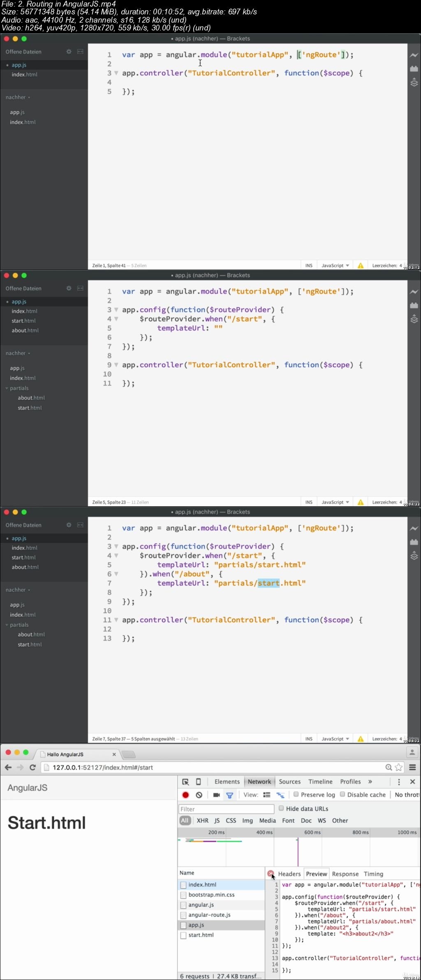The width and height of the screenshot is (421, 980).
Task: Open JavaScript language dropdown in 13-line Brackets frame
Action: pyautogui.click(x=335, y=739)
